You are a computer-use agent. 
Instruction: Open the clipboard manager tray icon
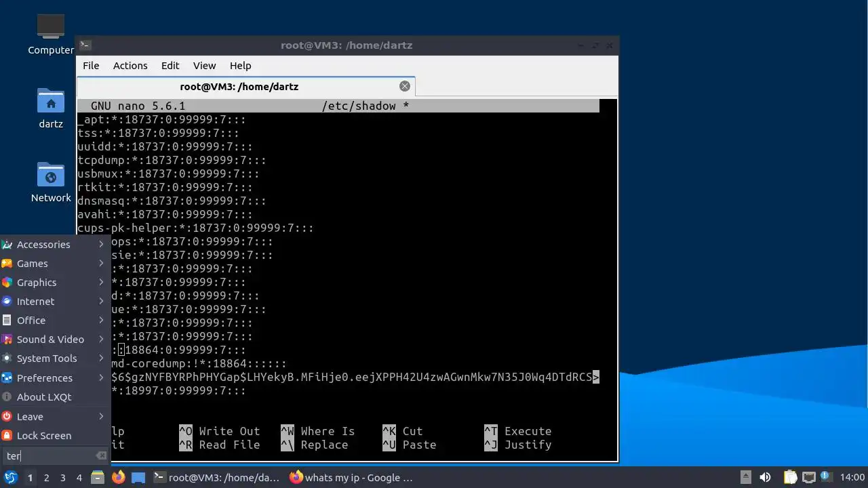(791, 477)
